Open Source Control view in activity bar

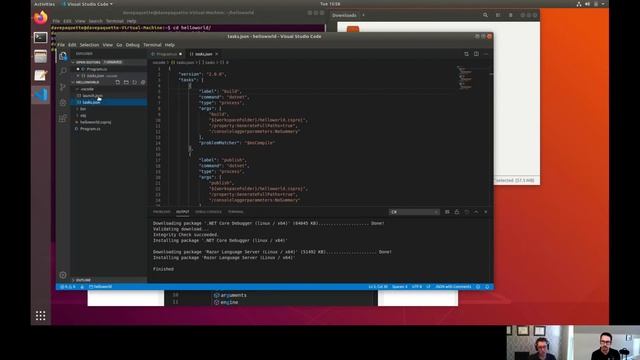[x=63, y=87]
